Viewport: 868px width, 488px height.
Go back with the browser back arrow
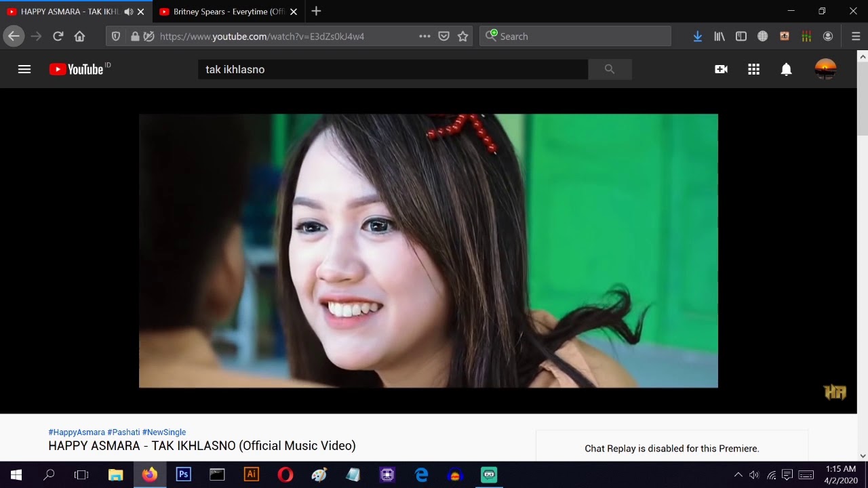point(14,37)
